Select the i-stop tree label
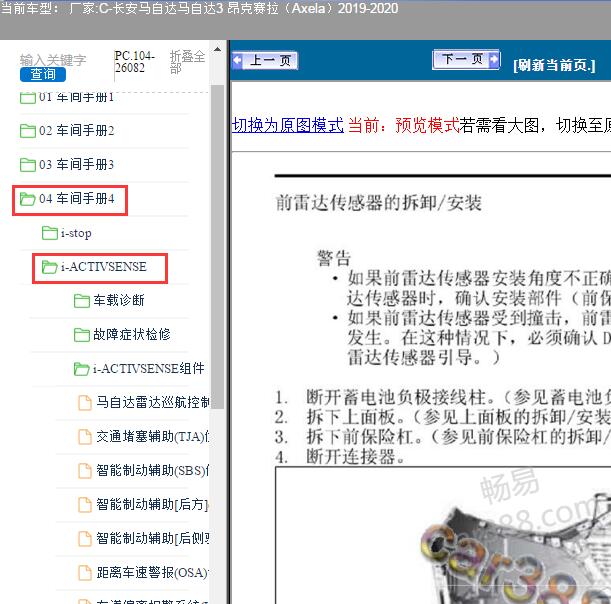611x604 pixels. pyautogui.click(x=76, y=233)
